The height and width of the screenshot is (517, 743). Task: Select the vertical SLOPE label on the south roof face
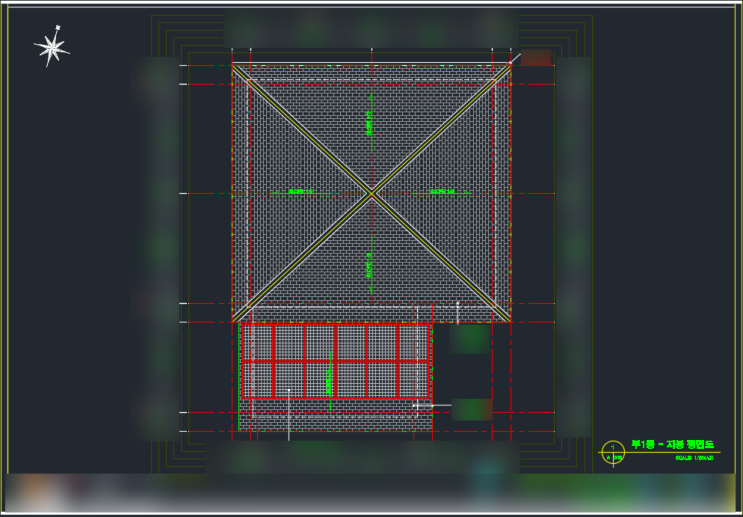[369, 265]
